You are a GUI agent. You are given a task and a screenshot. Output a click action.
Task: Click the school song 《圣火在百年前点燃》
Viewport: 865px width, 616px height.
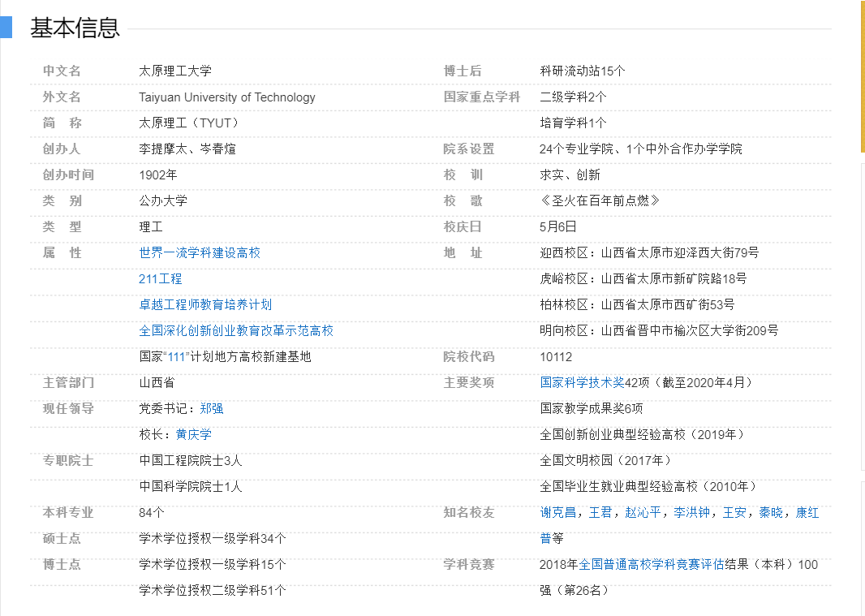tap(600, 201)
